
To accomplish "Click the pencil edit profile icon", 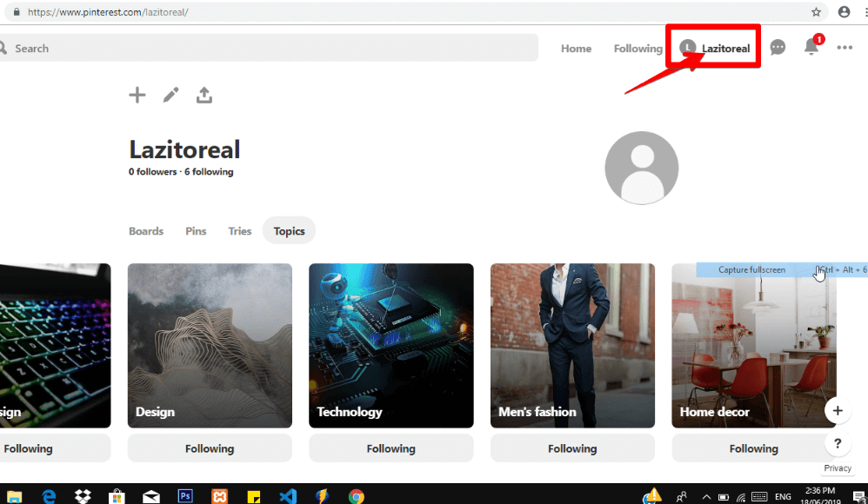I will pyautogui.click(x=171, y=96).
